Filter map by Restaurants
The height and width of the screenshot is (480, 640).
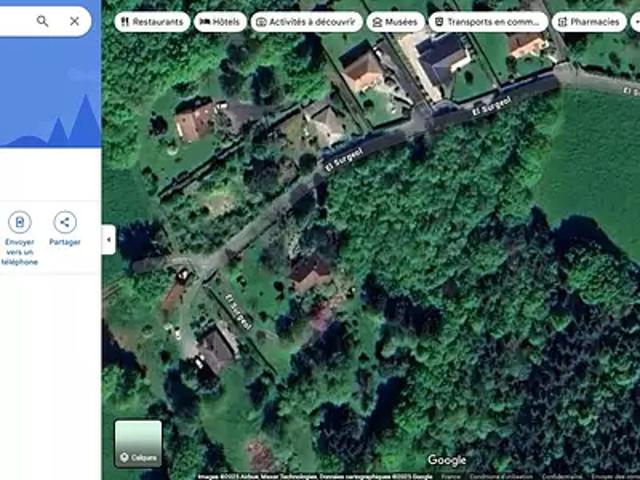(x=151, y=21)
